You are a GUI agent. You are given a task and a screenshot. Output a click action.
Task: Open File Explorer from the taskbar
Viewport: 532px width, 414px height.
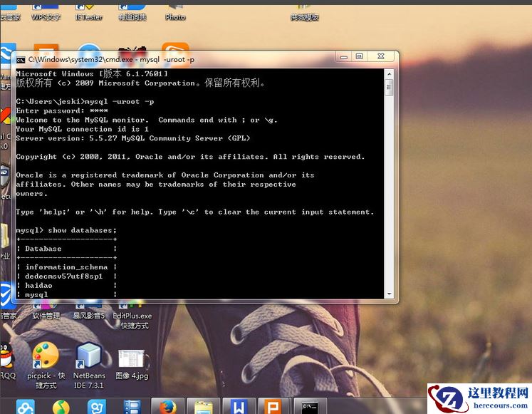click(x=204, y=406)
